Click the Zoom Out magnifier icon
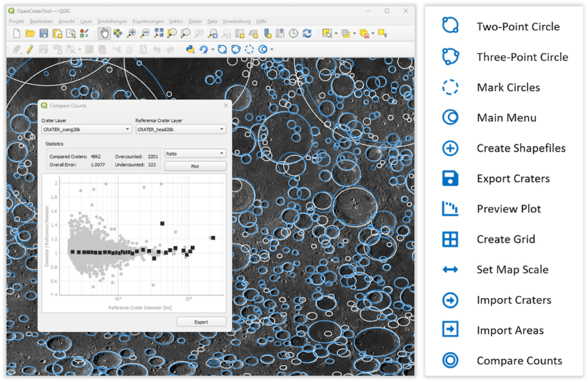The height and width of the screenshot is (382, 588). click(x=145, y=33)
